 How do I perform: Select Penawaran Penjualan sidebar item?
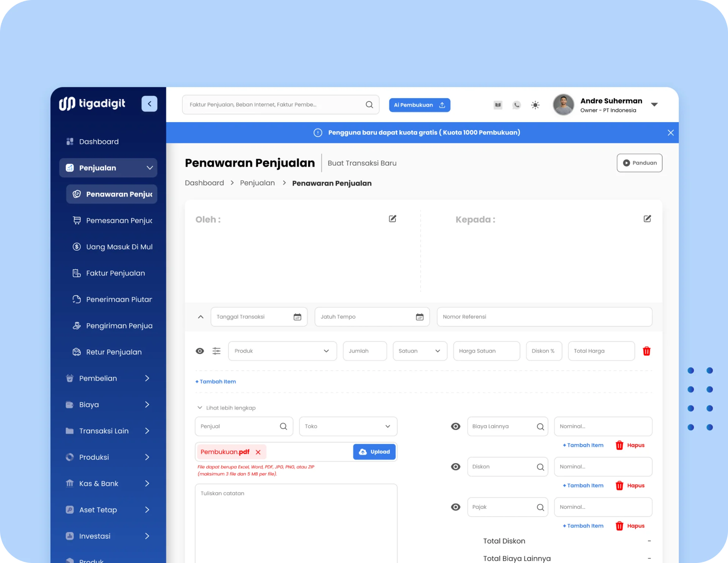pyautogui.click(x=111, y=194)
